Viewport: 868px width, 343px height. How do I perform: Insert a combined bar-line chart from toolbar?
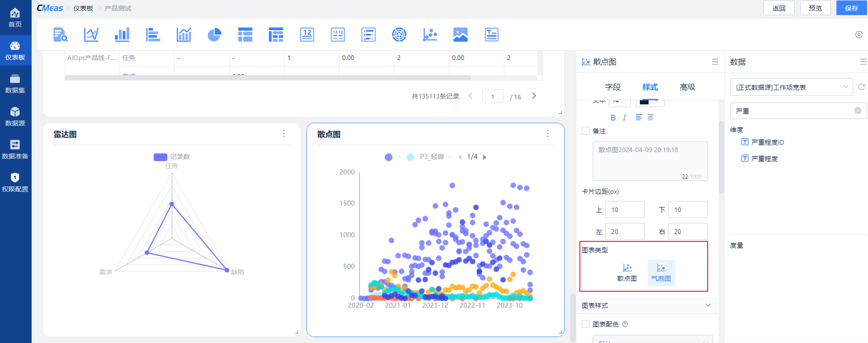[x=184, y=35]
